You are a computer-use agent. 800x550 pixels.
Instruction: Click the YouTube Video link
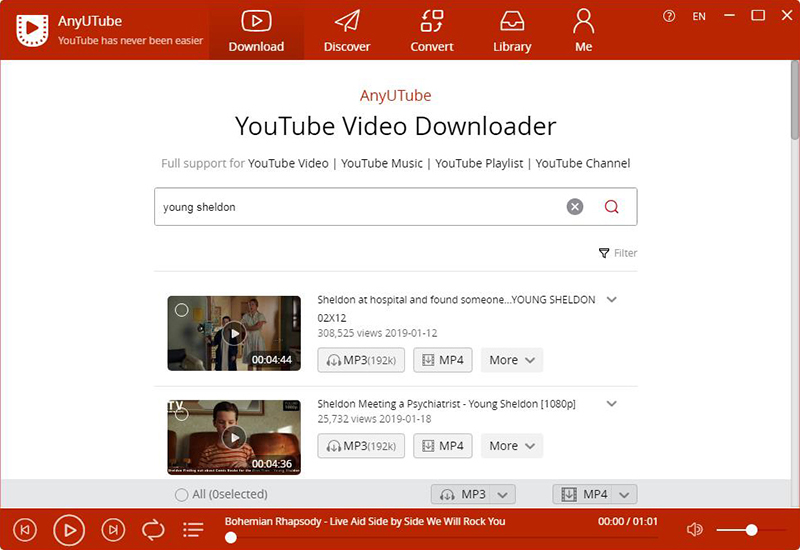click(x=288, y=163)
